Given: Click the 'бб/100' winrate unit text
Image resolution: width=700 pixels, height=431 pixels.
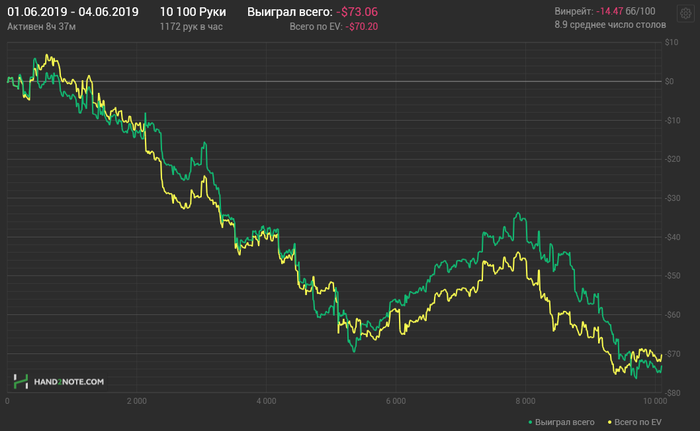Looking at the screenshot, I should pyautogui.click(x=640, y=11).
